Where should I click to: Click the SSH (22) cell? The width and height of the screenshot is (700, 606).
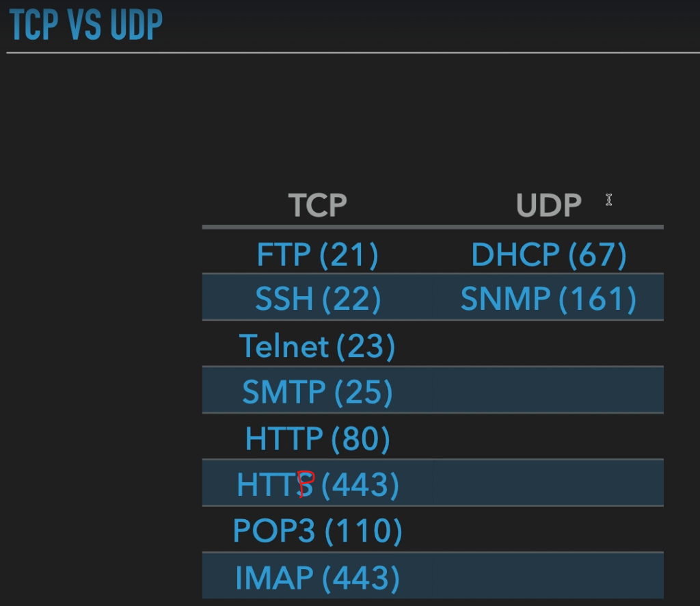click(x=317, y=299)
